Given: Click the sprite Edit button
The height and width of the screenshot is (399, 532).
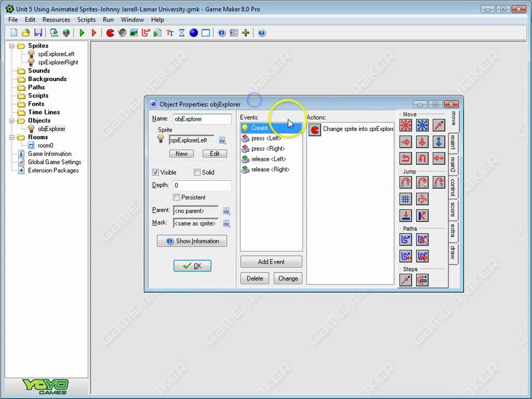Looking at the screenshot, I should [x=215, y=154].
